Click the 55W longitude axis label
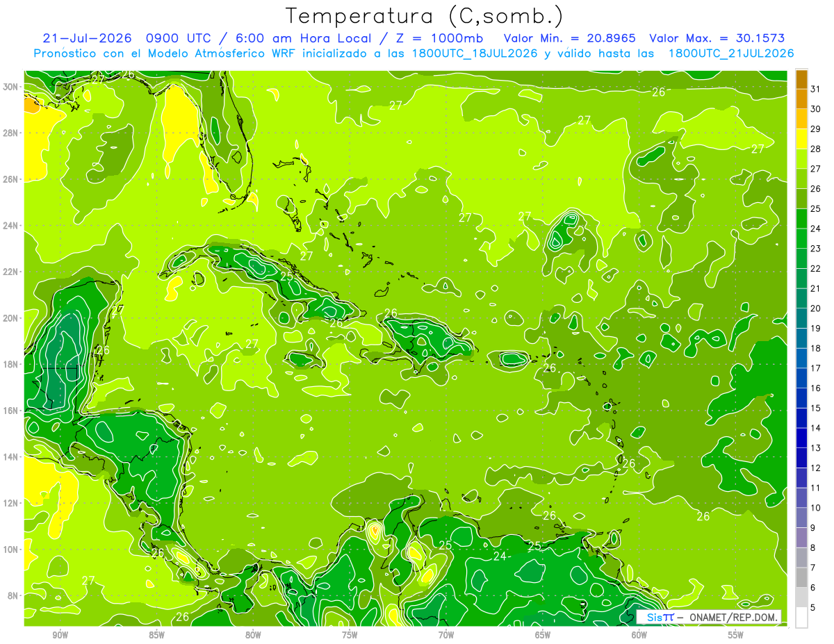The height and width of the screenshot is (644, 834). point(736,636)
